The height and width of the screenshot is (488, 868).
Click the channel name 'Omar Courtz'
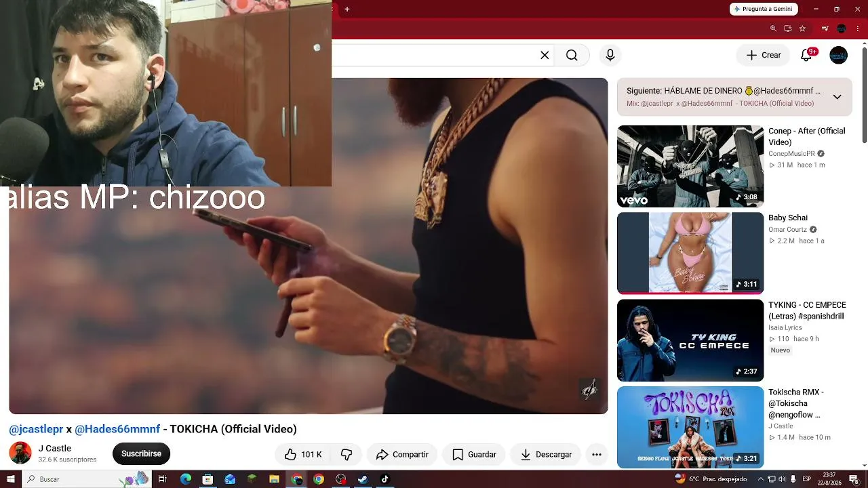(x=787, y=230)
